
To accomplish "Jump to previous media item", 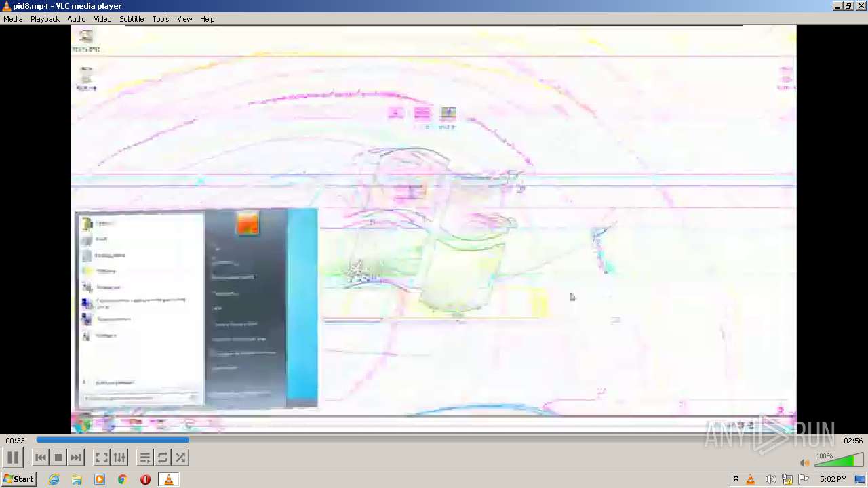I will click(x=41, y=457).
